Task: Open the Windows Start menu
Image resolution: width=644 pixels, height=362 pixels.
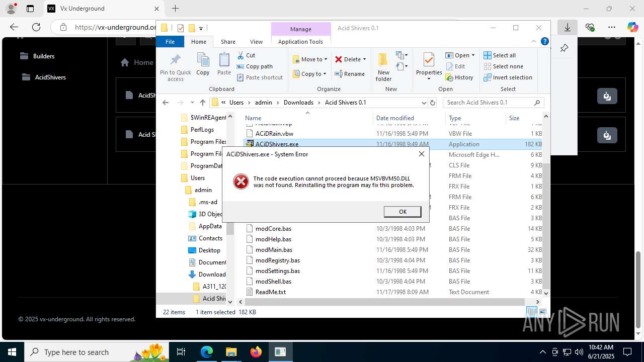Action: [x=12, y=352]
